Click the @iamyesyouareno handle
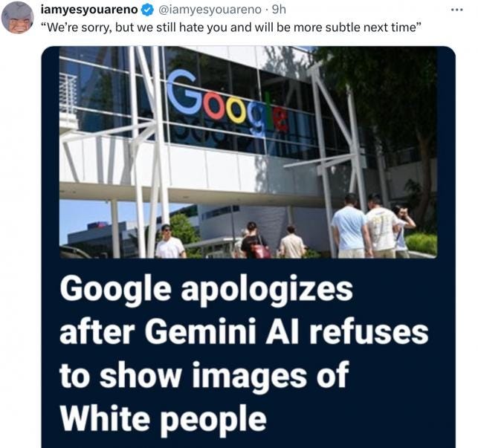This screenshot has height=448, width=478. coord(208,10)
